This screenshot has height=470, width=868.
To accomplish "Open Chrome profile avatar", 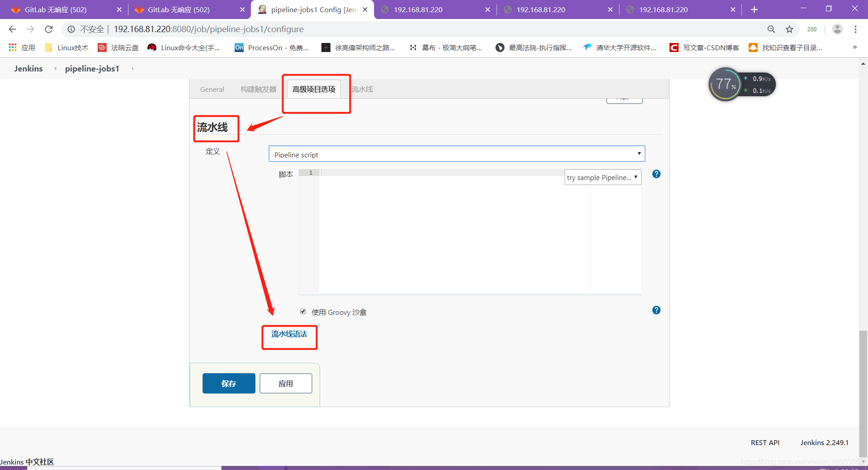I will click(x=837, y=29).
